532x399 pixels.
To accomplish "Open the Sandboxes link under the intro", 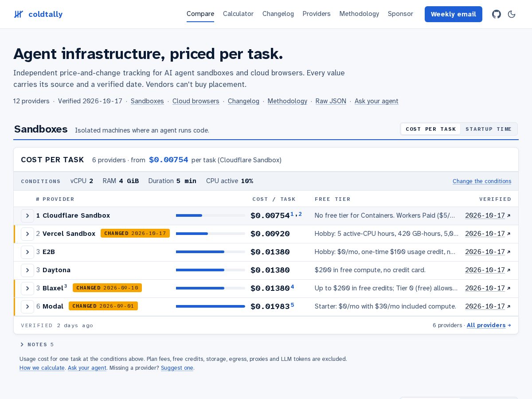I will pos(147,101).
